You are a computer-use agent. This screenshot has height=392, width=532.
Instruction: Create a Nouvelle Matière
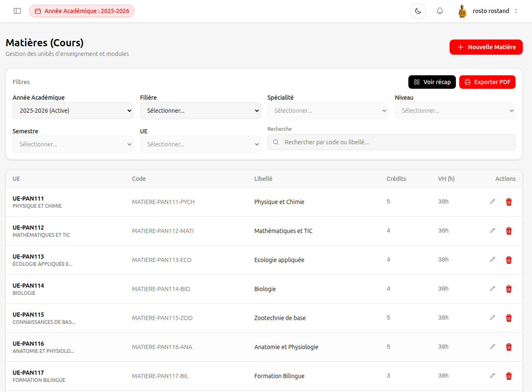click(x=486, y=47)
